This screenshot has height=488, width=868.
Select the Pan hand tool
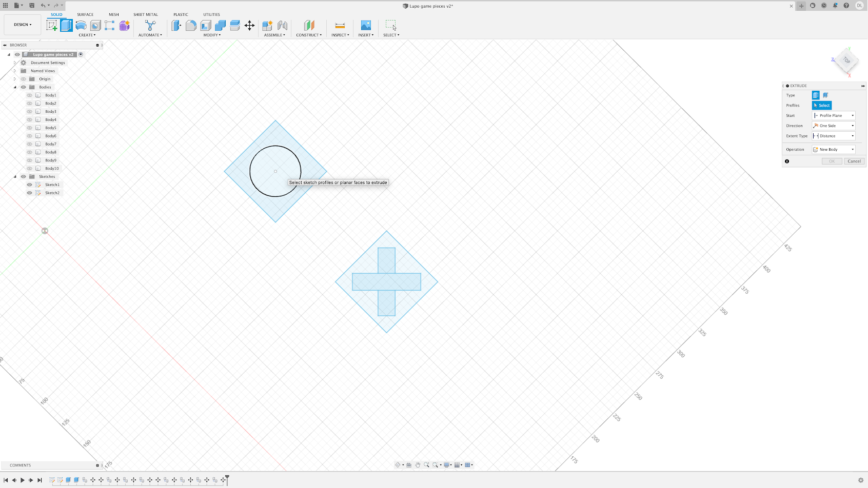click(418, 465)
